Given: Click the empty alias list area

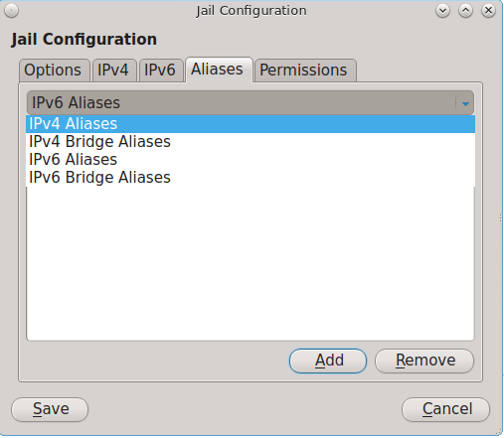Looking at the screenshot, I should (251, 263).
